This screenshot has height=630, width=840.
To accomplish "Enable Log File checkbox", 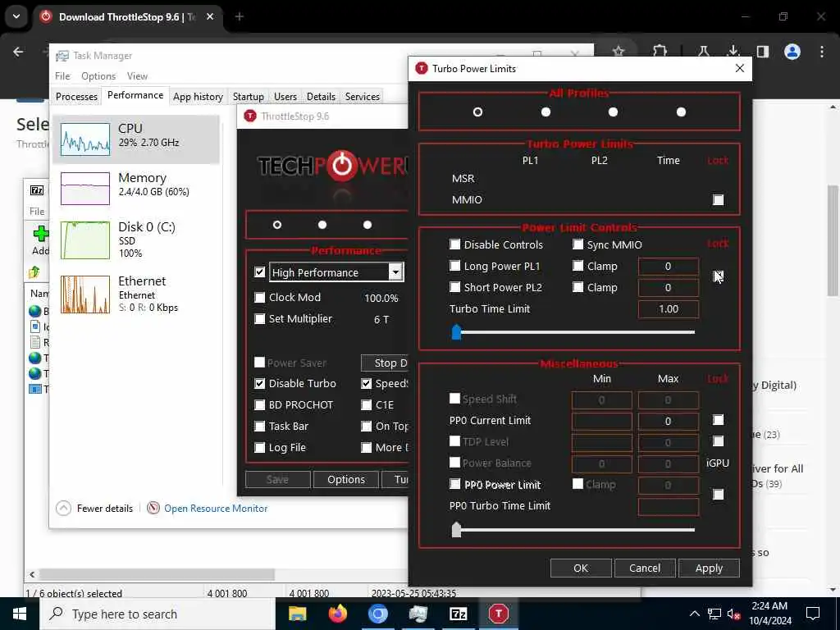I will click(260, 448).
